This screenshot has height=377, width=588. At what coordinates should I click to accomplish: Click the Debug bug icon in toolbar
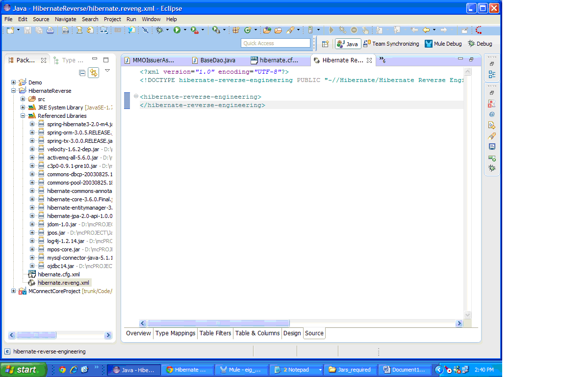tap(160, 30)
